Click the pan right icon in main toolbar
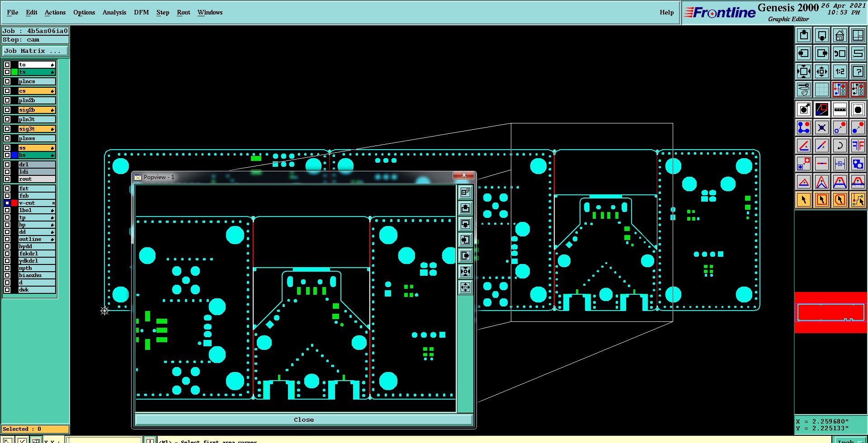This screenshot has width=868, height=443. pos(822,53)
